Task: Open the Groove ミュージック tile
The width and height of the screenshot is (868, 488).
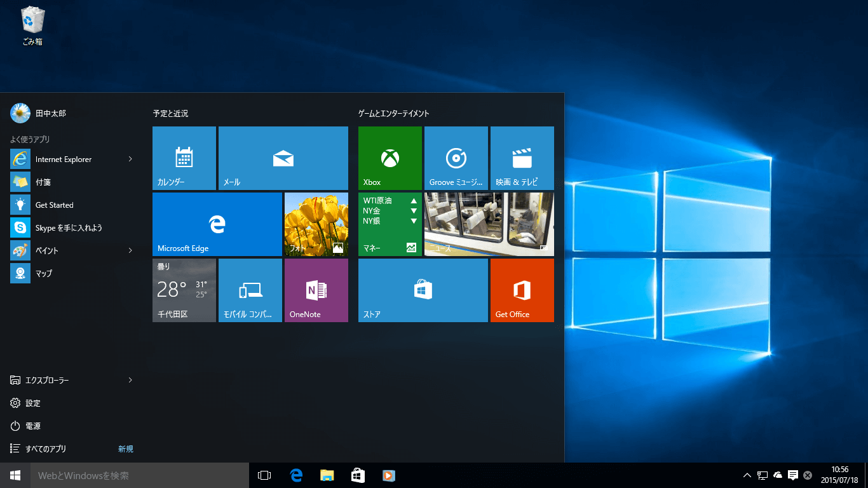Action: click(456, 158)
